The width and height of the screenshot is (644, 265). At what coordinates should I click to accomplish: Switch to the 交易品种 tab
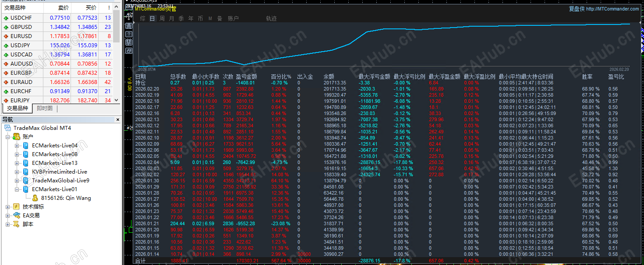(x=18, y=108)
